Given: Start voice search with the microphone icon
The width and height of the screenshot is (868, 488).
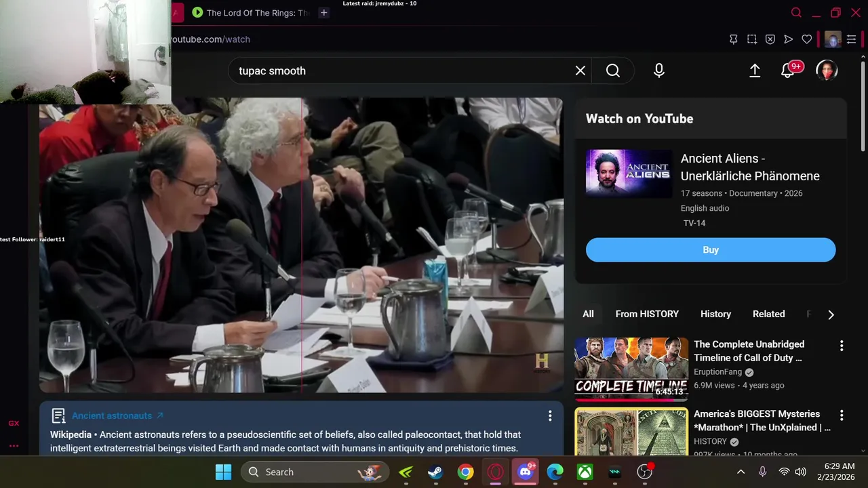Looking at the screenshot, I should pyautogui.click(x=658, y=70).
